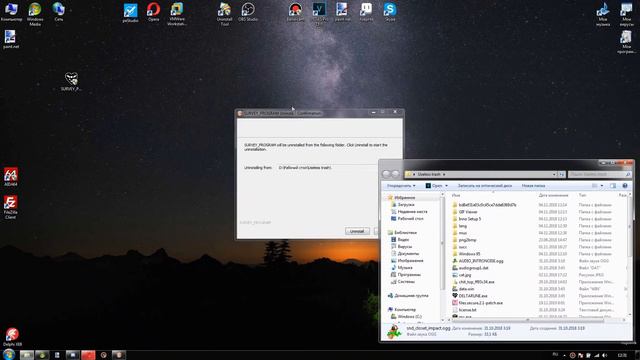Click Записать на оптический диск button
The height and width of the screenshot is (360, 640).
(x=485, y=186)
